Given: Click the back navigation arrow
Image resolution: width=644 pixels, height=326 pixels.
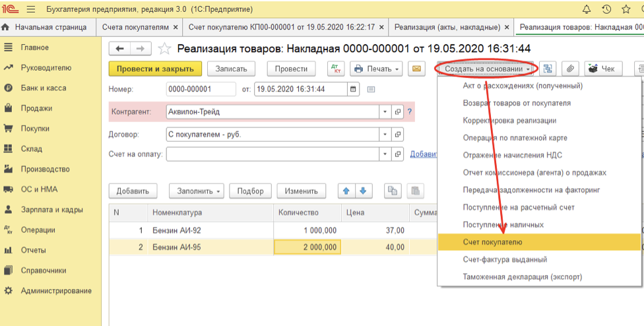Looking at the screenshot, I should pyautogui.click(x=119, y=49).
